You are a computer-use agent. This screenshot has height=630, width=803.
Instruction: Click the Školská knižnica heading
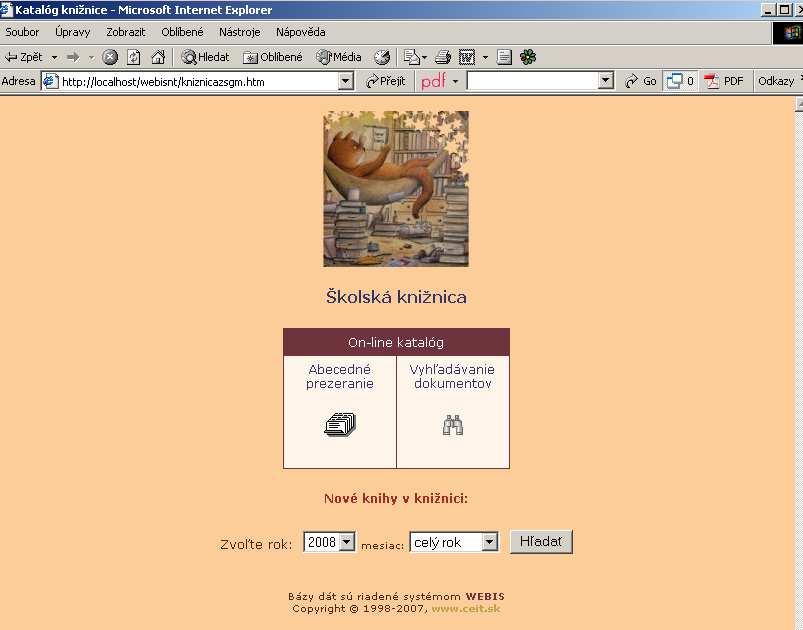click(396, 297)
